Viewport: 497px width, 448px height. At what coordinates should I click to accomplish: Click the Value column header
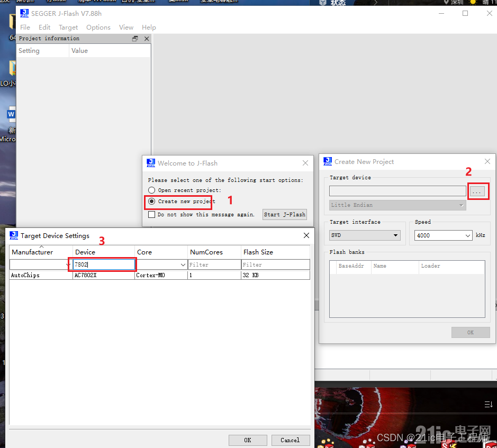tap(110, 51)
